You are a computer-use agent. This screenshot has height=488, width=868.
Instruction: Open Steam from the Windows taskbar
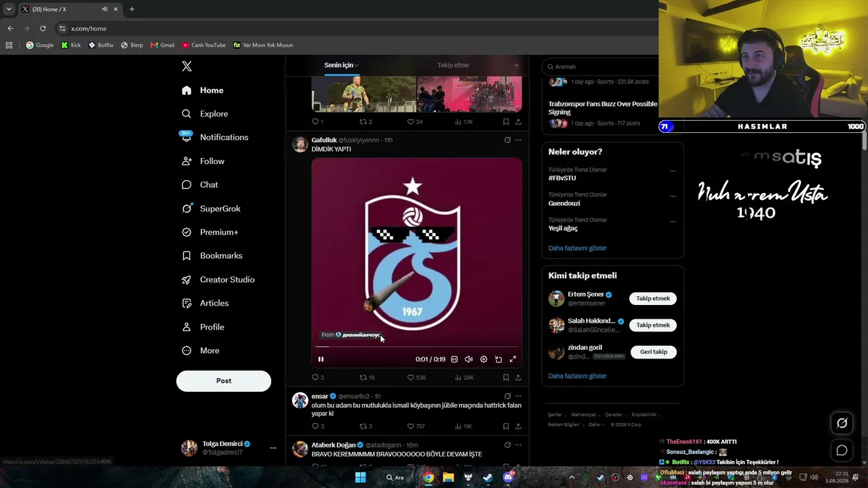click(488, 477)
